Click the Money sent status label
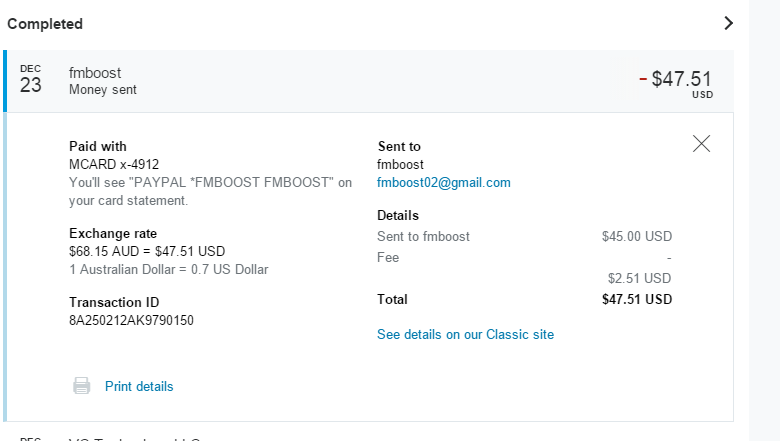 coord(103,90)
